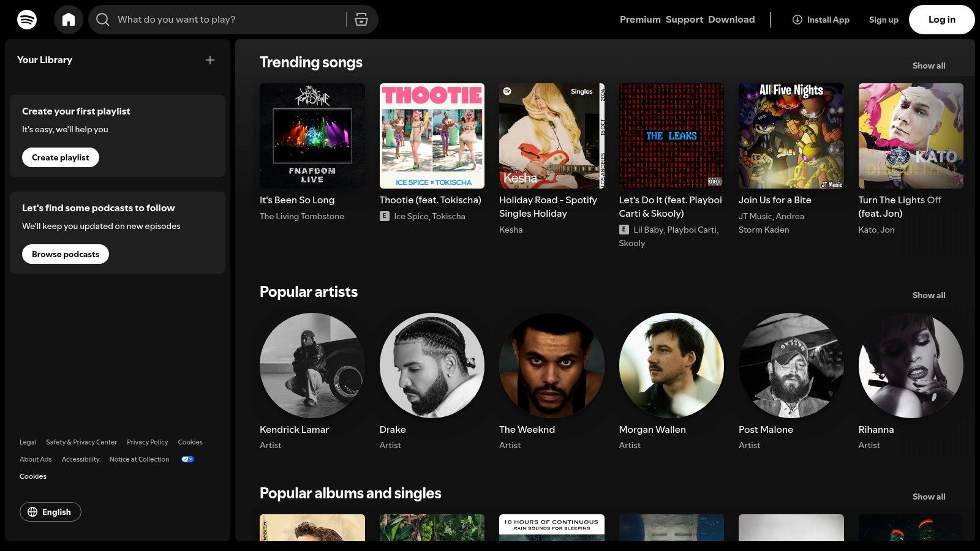The image size is (980, 551).
Task: Click the Spotify logo icon
Action: pyautogui.click(x=27, y=20)
